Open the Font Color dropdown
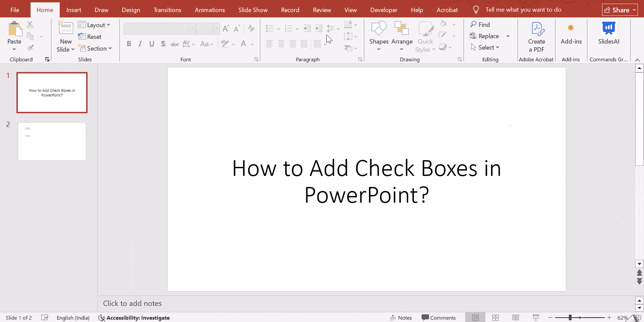 click(x=252, y=44)
